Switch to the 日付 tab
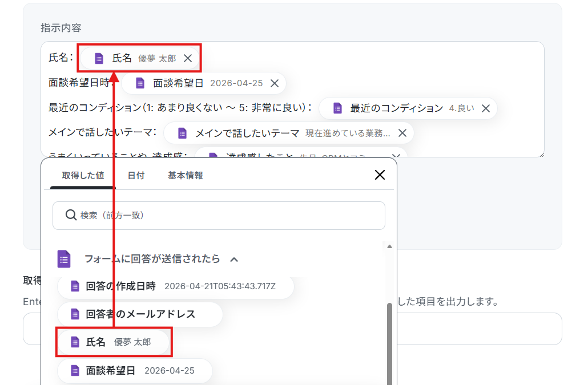Screen dimensions: 588x385 [x=136, y=176]
